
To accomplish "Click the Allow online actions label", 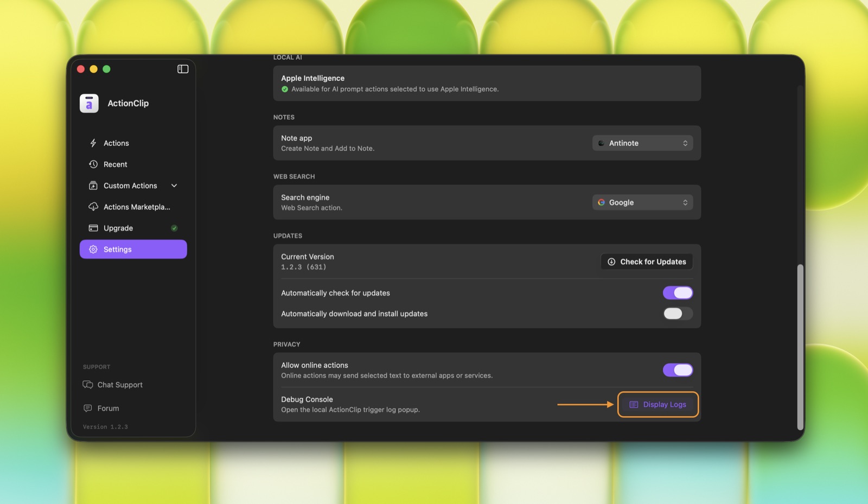I will click(315, 365).
